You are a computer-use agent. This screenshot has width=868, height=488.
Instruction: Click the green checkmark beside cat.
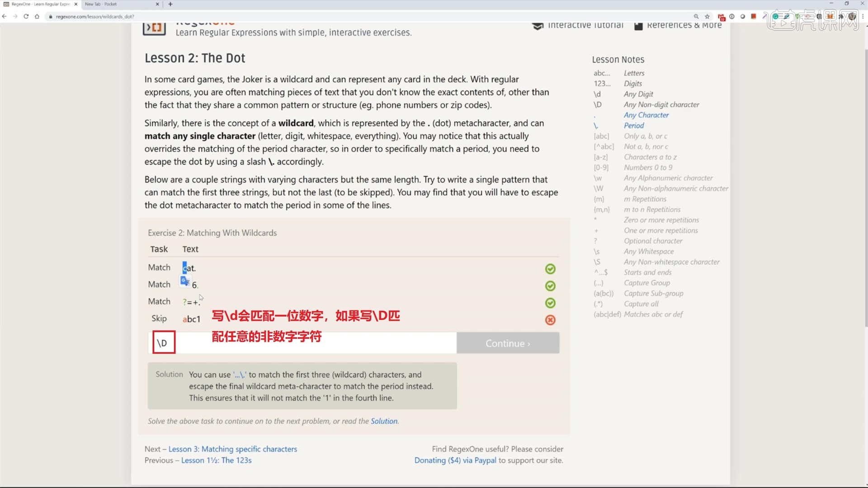550,269
